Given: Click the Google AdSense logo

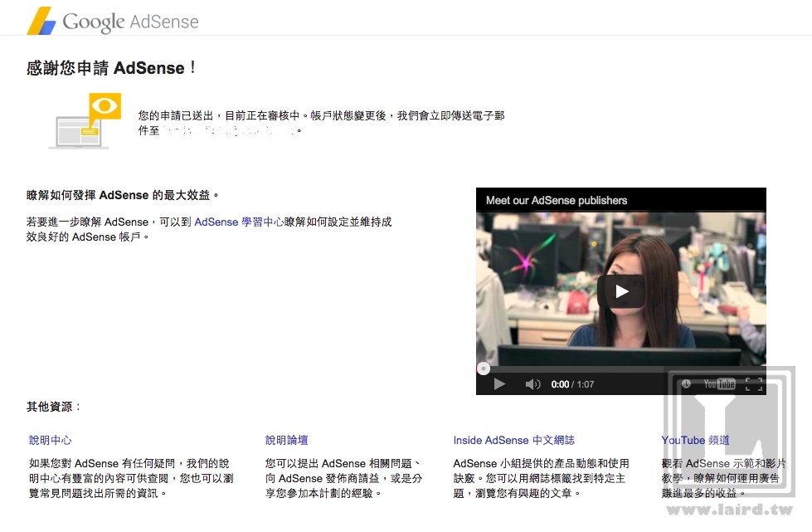Looking at the screenshot, I should click(x=112, y=22).
